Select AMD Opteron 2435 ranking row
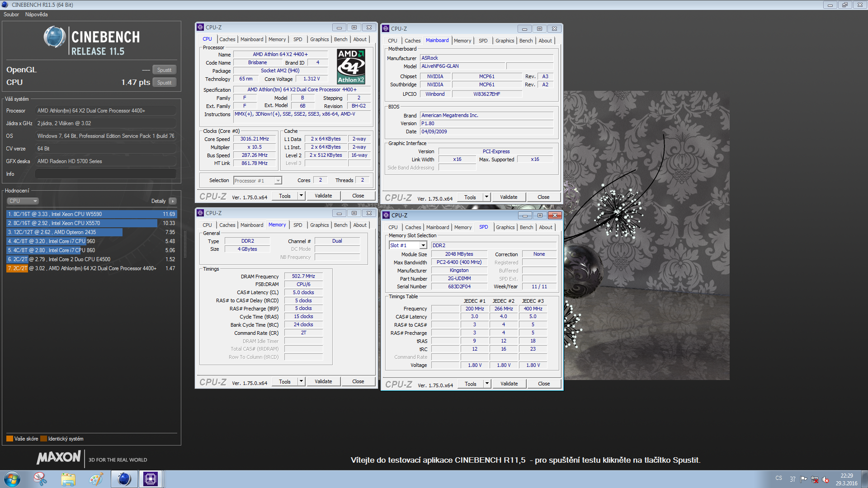The height and width of the screenshot is (488, 868). pyautogui.click(x=91, y=232)
